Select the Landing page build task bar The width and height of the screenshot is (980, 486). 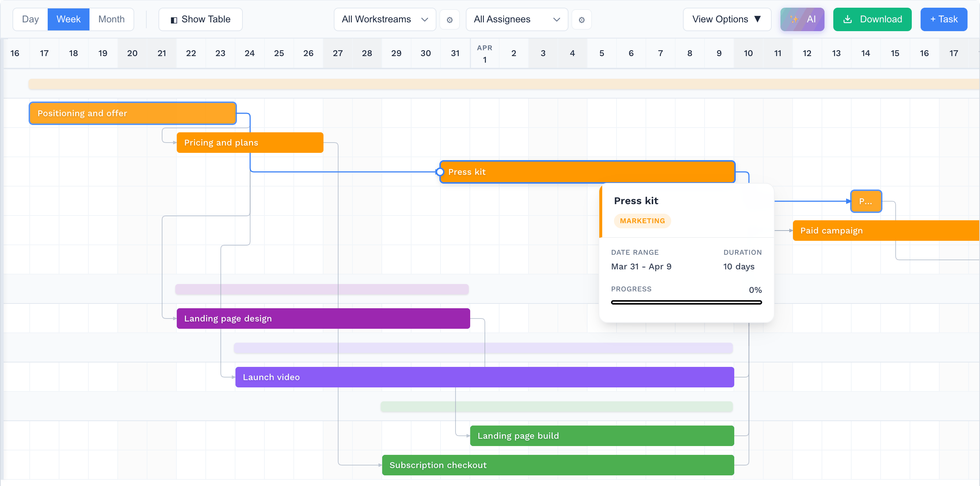point(602,435)
